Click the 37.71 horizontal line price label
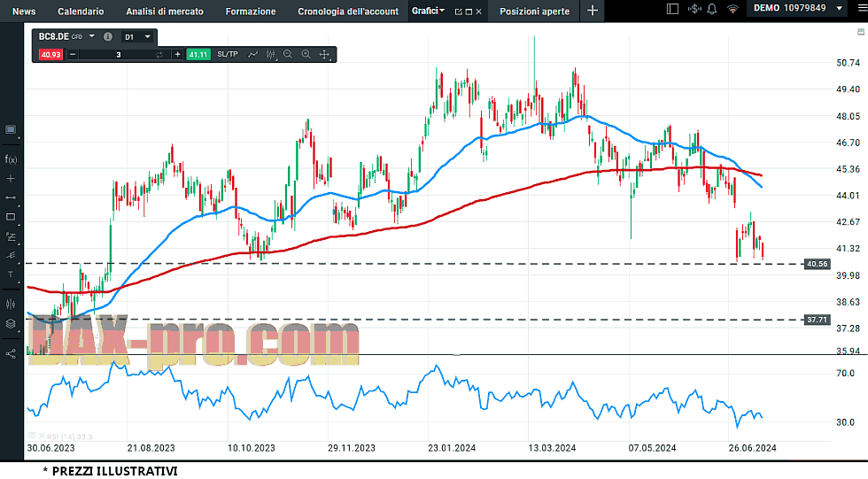This screenshot has height=479, width=868. click(817, 320)
